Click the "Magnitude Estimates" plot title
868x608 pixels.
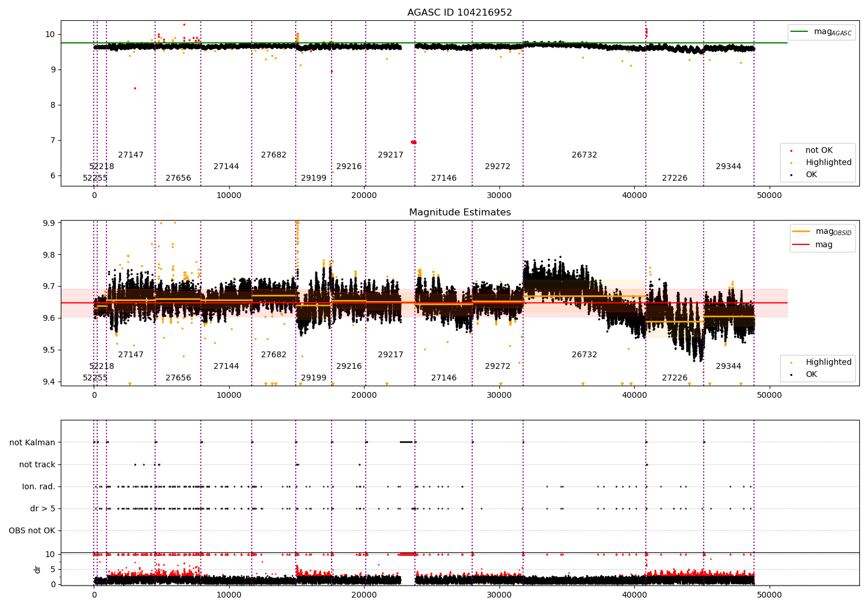point(459,212)
